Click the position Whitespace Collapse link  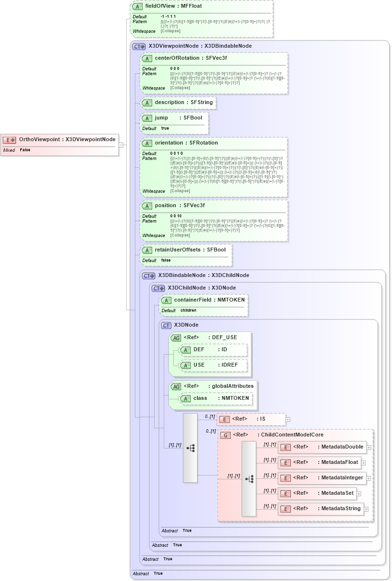tap(180, 236)
